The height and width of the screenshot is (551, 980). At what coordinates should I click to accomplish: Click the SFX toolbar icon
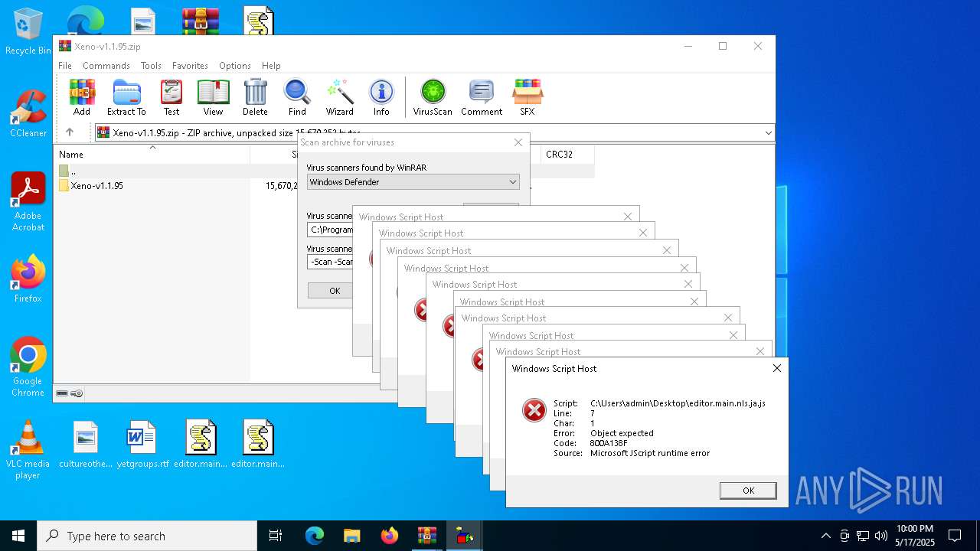point(528,97)
